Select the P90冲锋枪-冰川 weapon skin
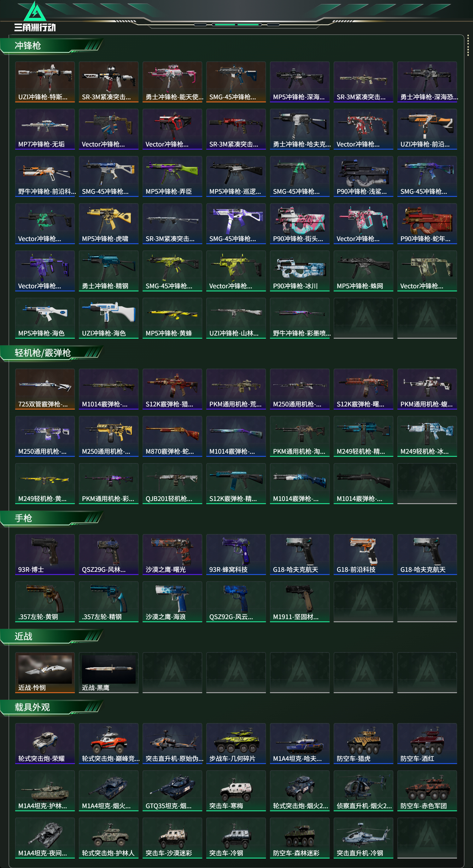Image resolution: width=473 pixels, height=868 pixels. (x=300, y=271)
